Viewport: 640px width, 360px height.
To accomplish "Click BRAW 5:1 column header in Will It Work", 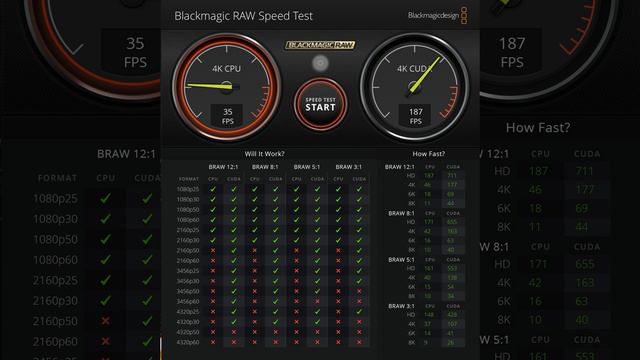I will (307, 167).
